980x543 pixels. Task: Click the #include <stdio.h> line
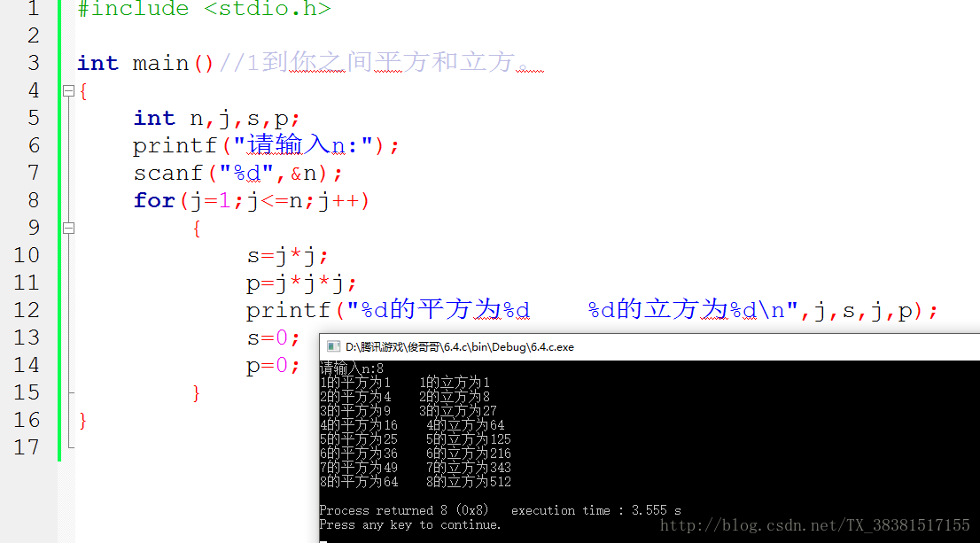click(x=204, y=9)
